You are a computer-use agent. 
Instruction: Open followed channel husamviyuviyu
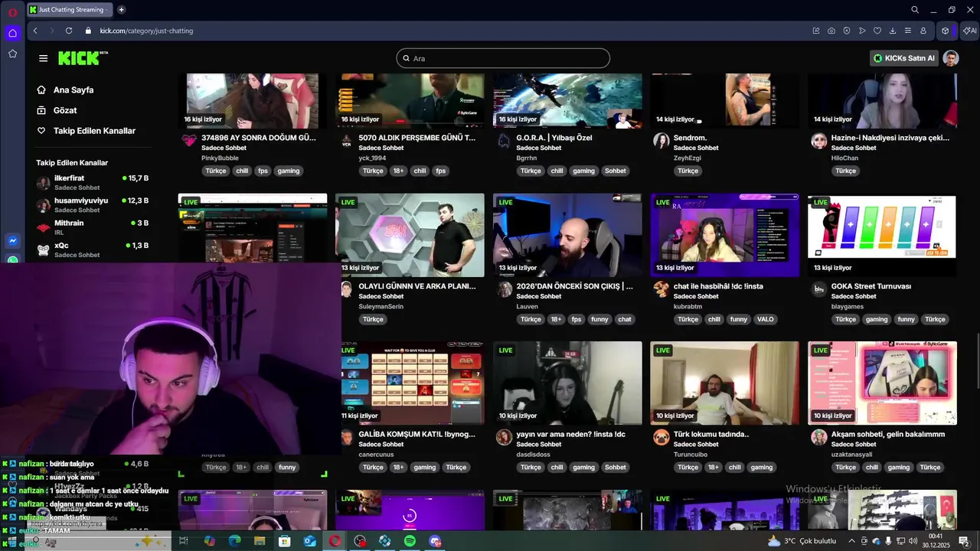click(92, 204)
